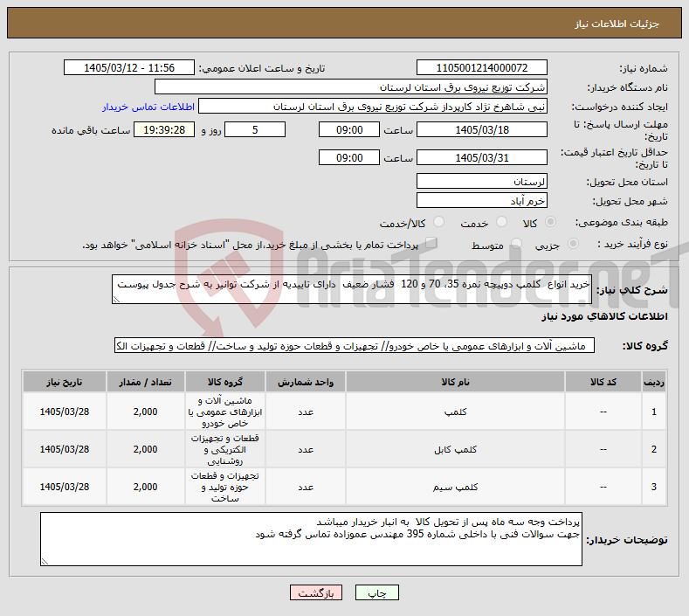Click the response deadline date 1405/03/18
Screen dimensions: 689x616
click(x=481, y=129)
